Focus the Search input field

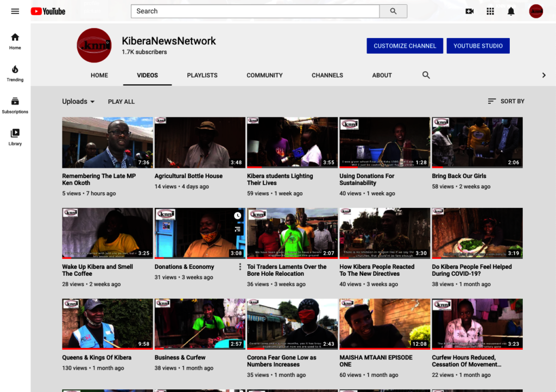click(x=255, y=11)
